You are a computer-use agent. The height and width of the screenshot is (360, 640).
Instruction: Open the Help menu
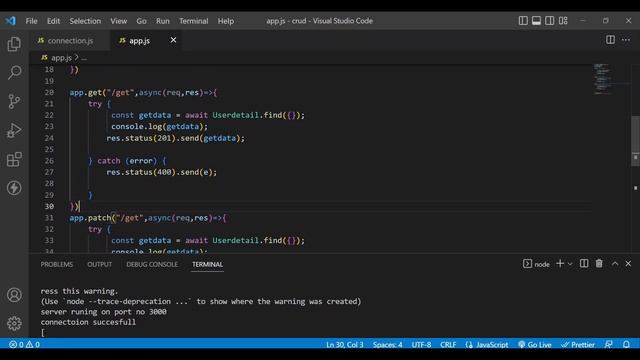(225, 21)
